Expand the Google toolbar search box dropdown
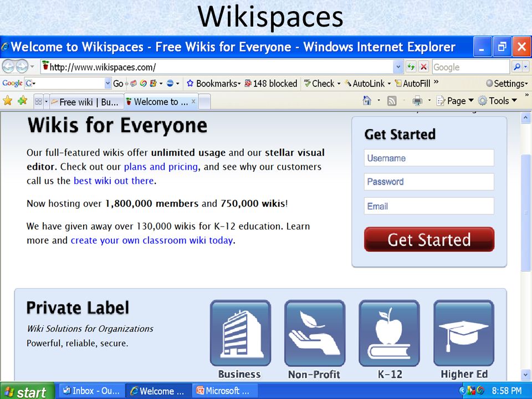The width and height of the screenshot is (532, 399). click(108, 83)
